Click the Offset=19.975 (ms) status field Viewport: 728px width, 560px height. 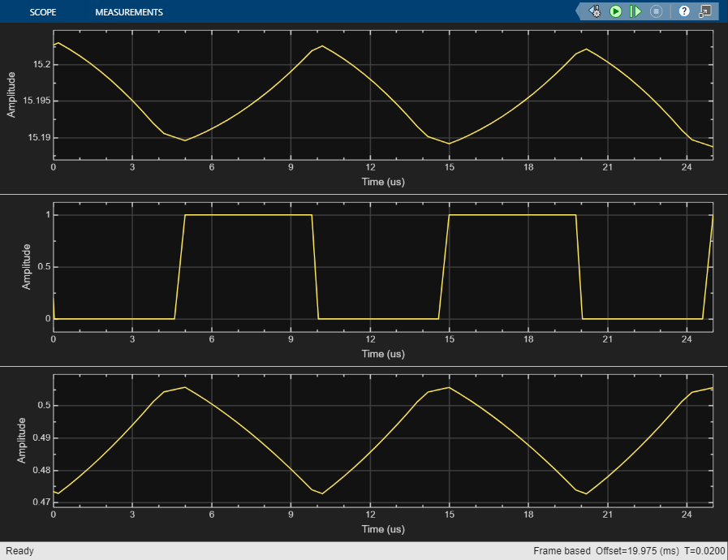637,551
